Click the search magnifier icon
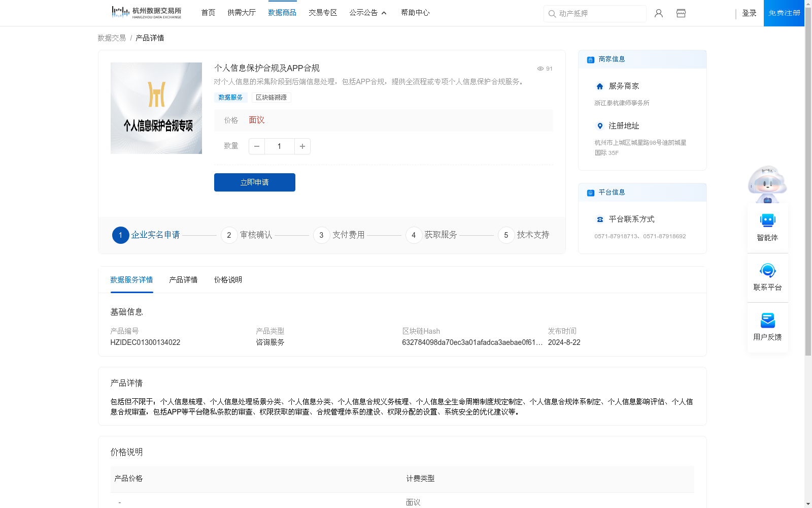812x508 pixels. tap(552, 14)
